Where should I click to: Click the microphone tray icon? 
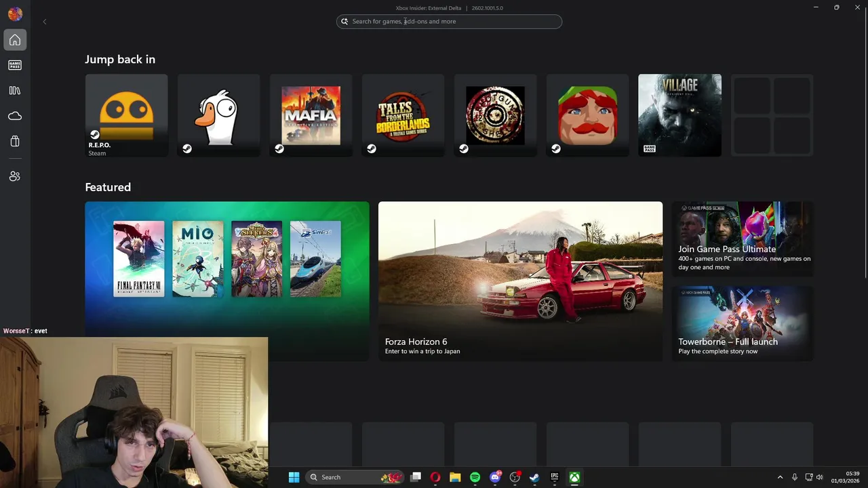[x=795, y=477]
